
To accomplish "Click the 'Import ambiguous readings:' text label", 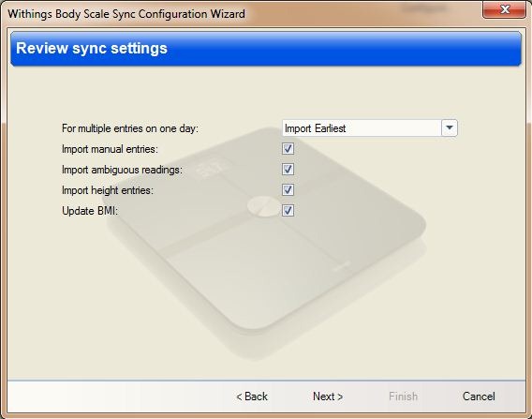I will pyautogui.click(x=122, y=170).
